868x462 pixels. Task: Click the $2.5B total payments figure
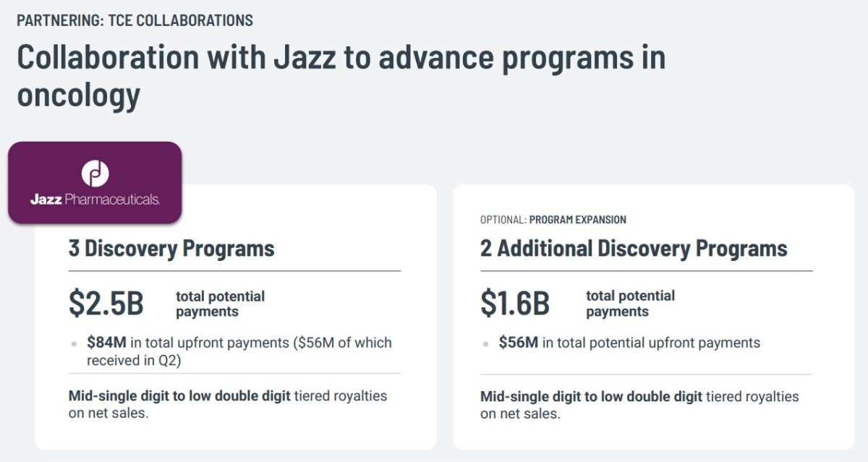pos(106,304)
